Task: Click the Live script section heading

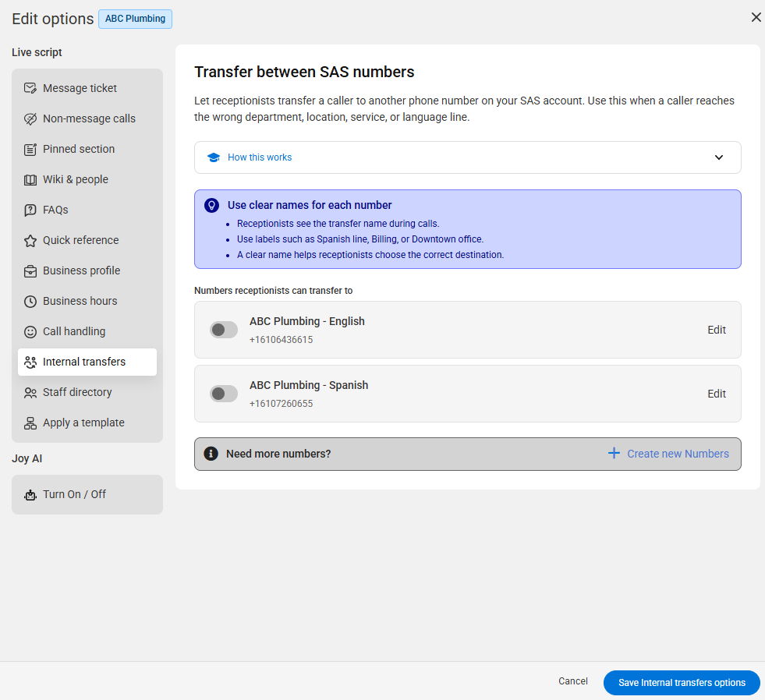Action: point(37,52)
